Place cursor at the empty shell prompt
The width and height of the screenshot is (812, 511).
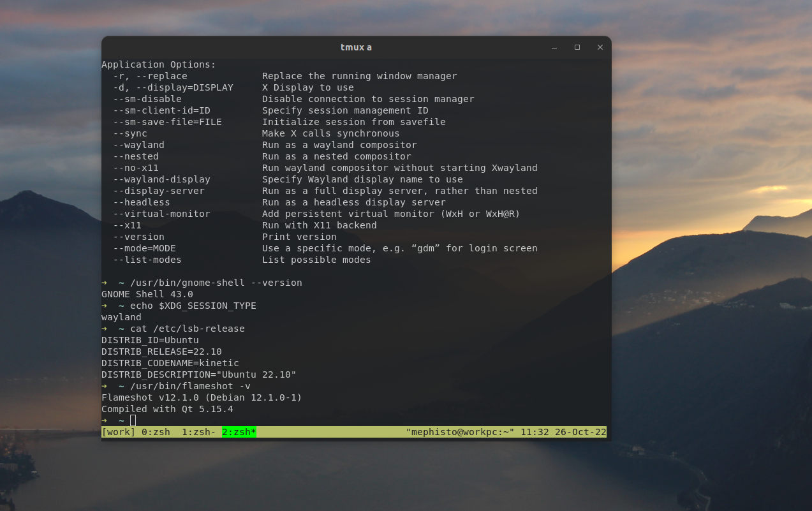coord(132,420)
